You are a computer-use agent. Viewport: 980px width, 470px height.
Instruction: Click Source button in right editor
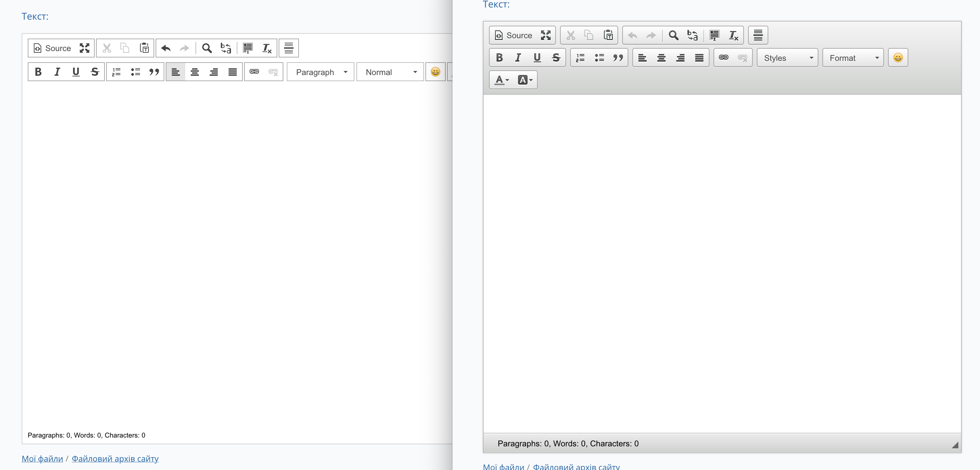pyautogui.click(x=514, y=36)
